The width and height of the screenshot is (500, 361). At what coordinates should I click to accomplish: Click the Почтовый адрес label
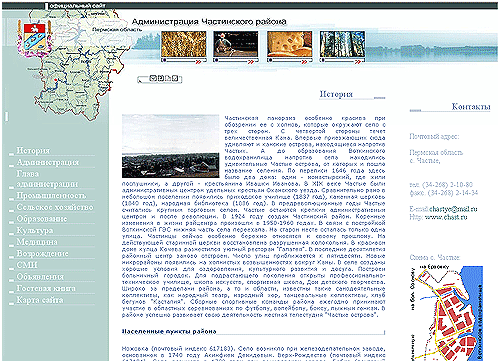pos(434,137)
